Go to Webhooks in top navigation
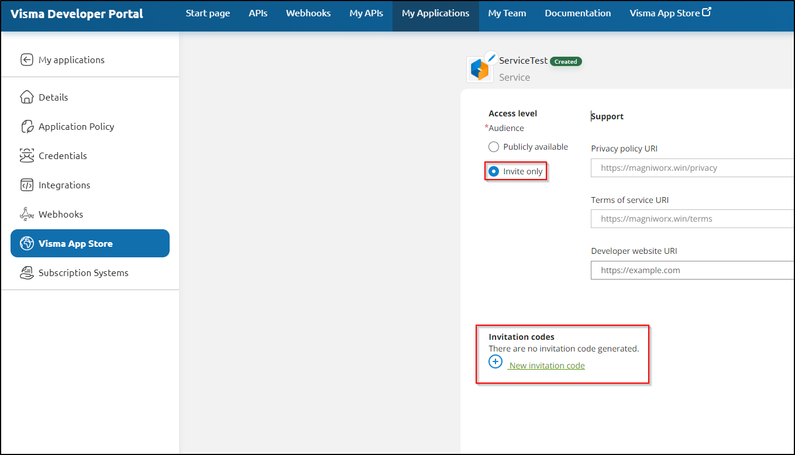 point(308,13)
